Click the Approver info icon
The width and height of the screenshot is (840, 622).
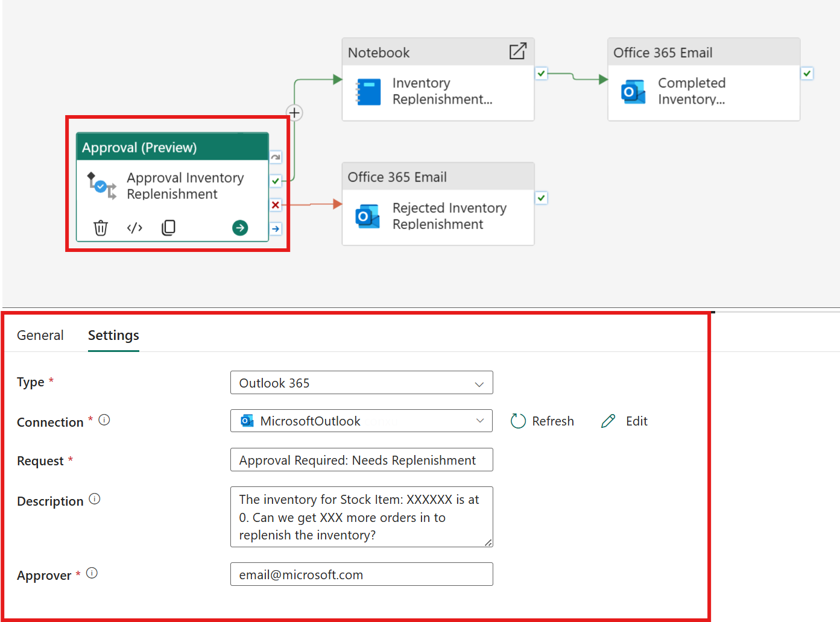pyautogui.click(x=92, y=573)
